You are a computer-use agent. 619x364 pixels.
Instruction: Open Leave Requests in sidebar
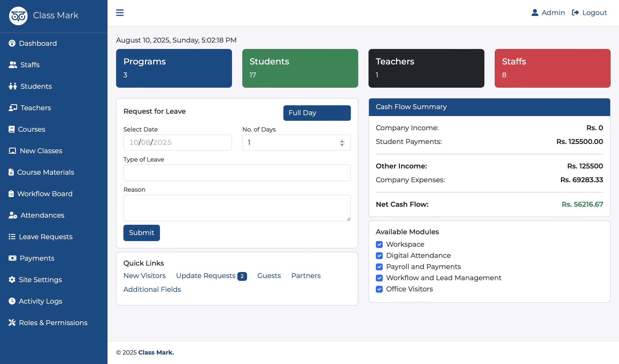(45, 237)
